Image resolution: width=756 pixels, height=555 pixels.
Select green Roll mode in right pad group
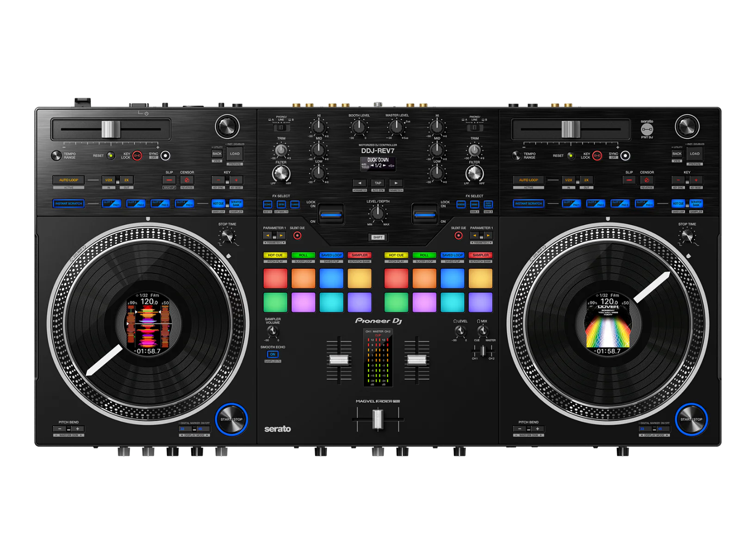424,255
